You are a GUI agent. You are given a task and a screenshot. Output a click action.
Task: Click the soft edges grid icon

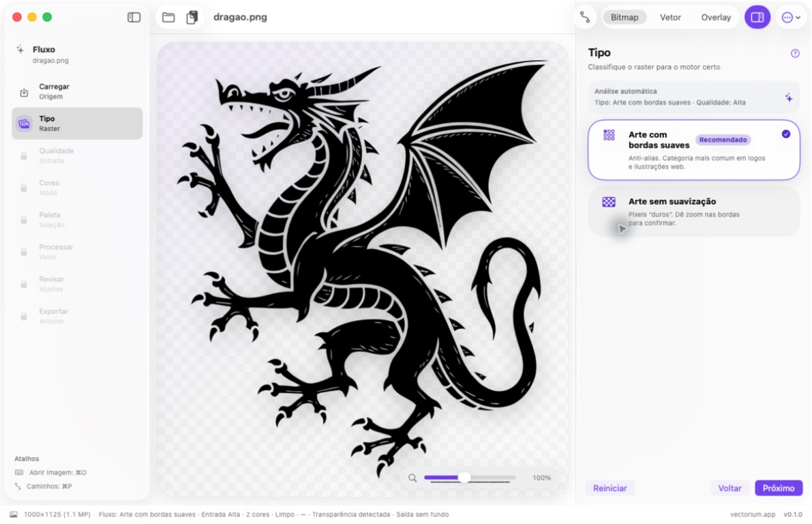(x=609, y=135)
